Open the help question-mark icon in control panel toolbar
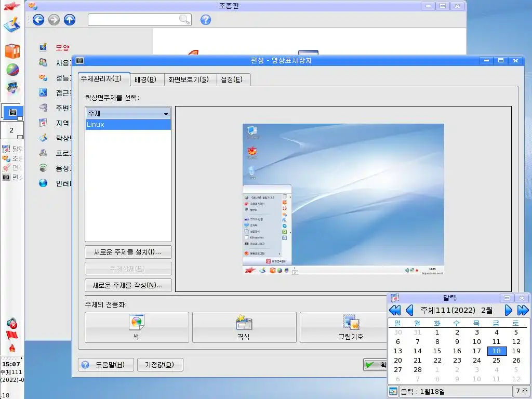Image resolution: width=532 pixels, height=399 pixels. 206,20
